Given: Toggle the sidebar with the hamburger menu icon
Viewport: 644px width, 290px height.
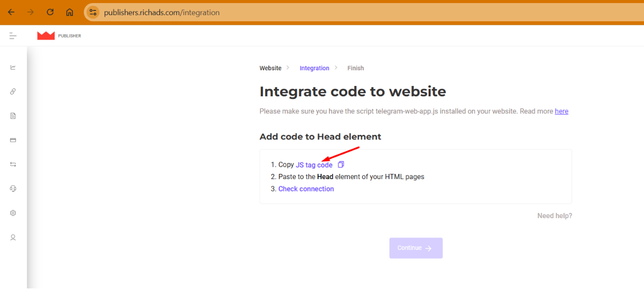Looking at the screenshot, I should tap(13, 36).
